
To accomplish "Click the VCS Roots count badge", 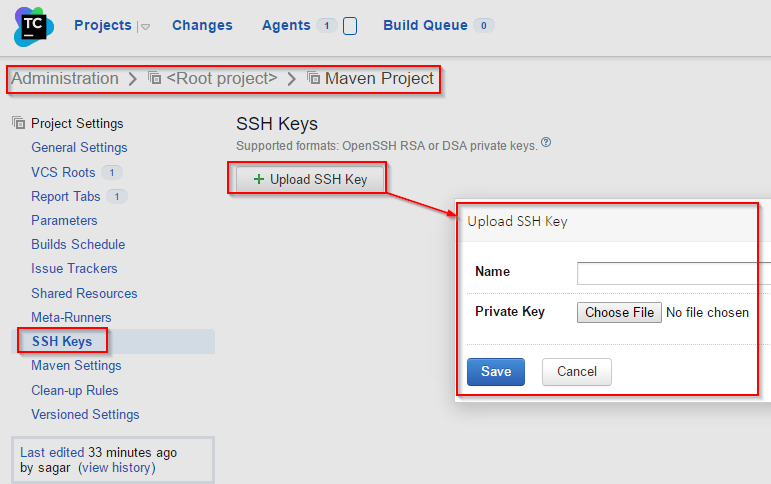I will pos(112,173).
